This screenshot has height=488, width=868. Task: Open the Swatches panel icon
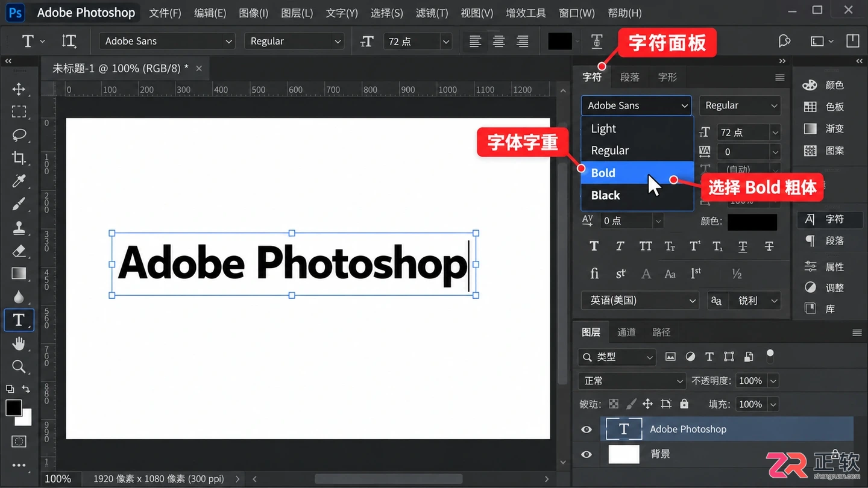tap(810, 107)
